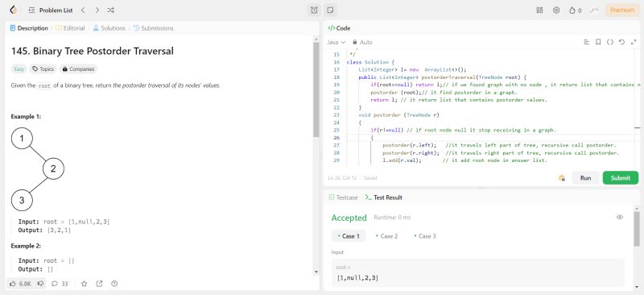Switch to the Test Result tab
This screenshot has width=644, height=295.
click(384, 197)
